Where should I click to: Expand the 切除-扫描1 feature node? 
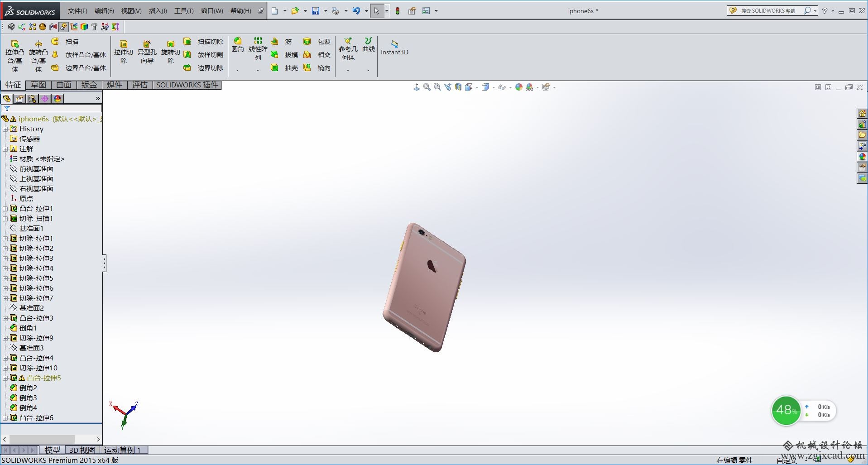pyautogui.click(x=5, y=219)
